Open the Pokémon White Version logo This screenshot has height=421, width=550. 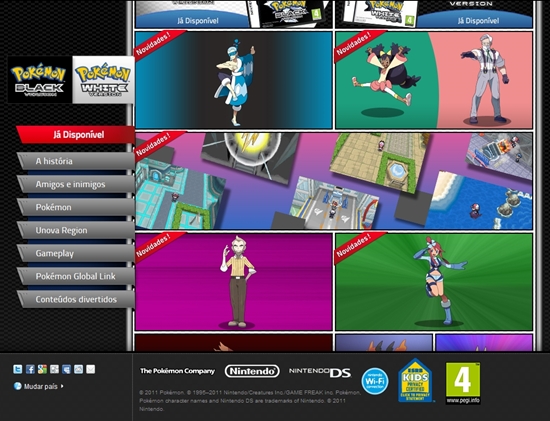pyautogui.click(x=103, y=80)
